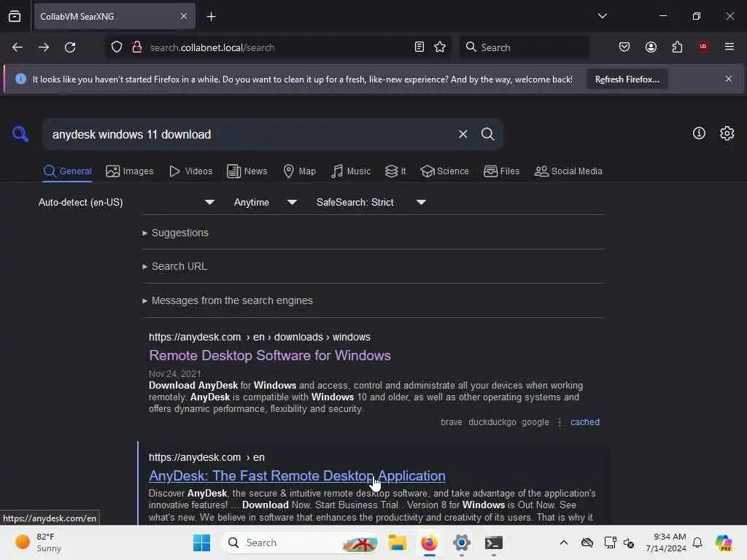The height and width of the screenshot is (560, 747).
Task: Open the cached version link
Action: pyautogui.click(x=584, y=422)
